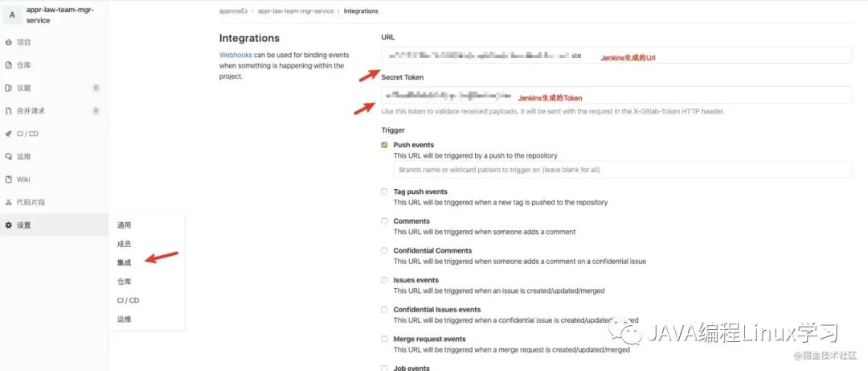Image resolution: width=868 pixels, height=371 pixels.
Task: Follow the Webhooks link
Action: coord(235,55)
